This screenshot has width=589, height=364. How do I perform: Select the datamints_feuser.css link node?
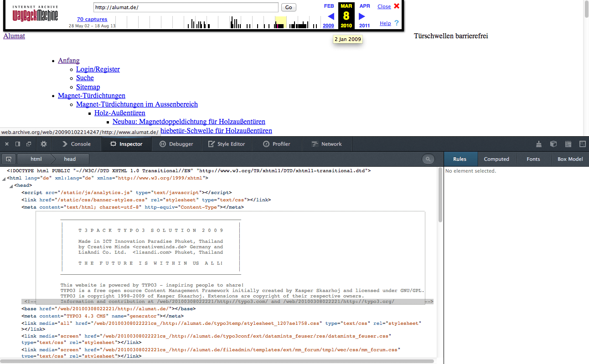[206, 339]
